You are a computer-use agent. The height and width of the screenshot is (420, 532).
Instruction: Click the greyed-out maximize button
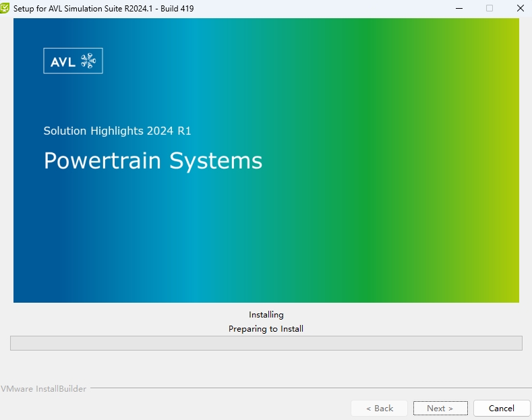(x=490, y=8)
